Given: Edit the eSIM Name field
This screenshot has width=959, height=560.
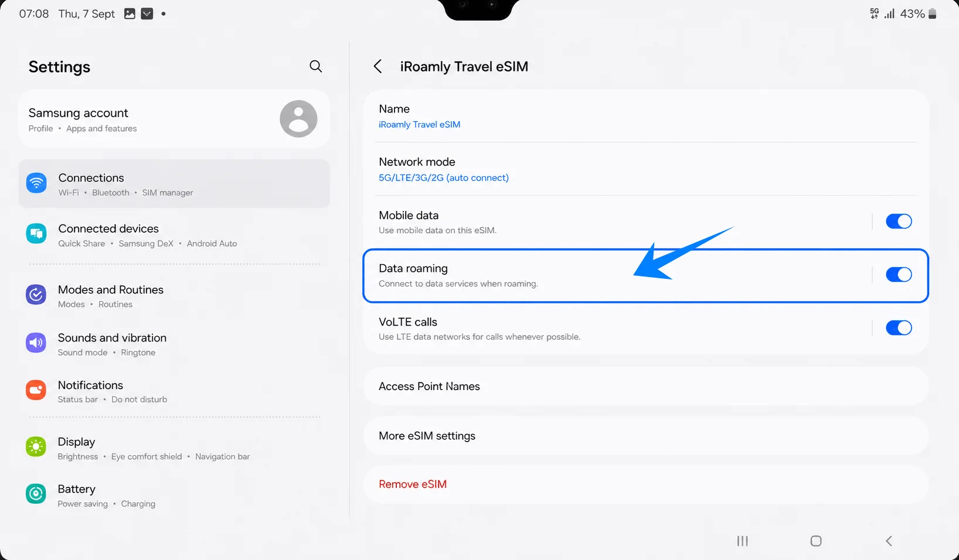Looking at the screenshot, I should click(x=646, y=116).
